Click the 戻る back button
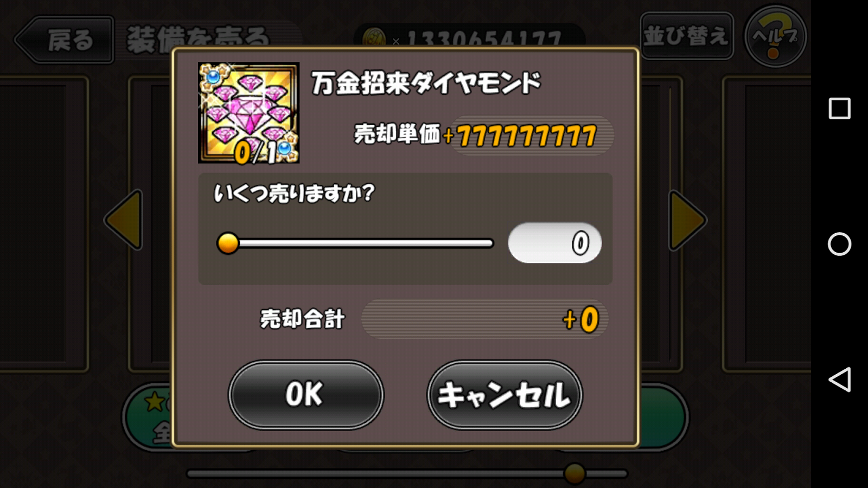 tap(63, 40)
